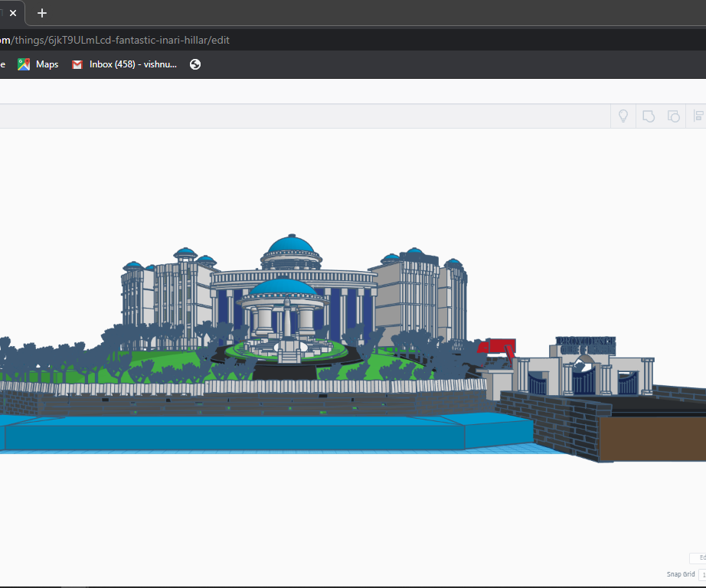The height and width of the screenshot is (588, 706).
Task: Open the globe bookmark icon
Action: pyautogui.click(x=195, y=64)
